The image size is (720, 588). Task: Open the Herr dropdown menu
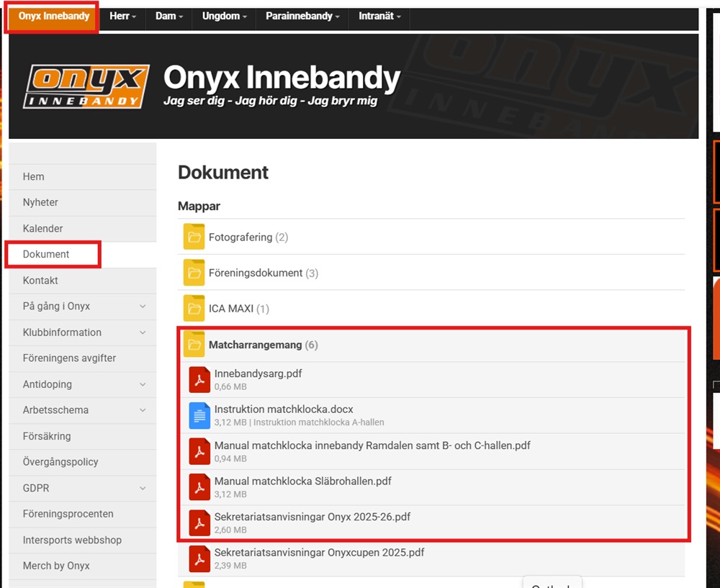pyautogui.click(x=122, y=16)
